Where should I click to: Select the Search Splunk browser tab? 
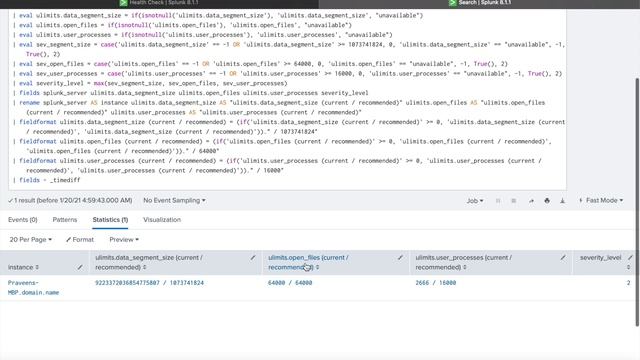click(480, 3)
